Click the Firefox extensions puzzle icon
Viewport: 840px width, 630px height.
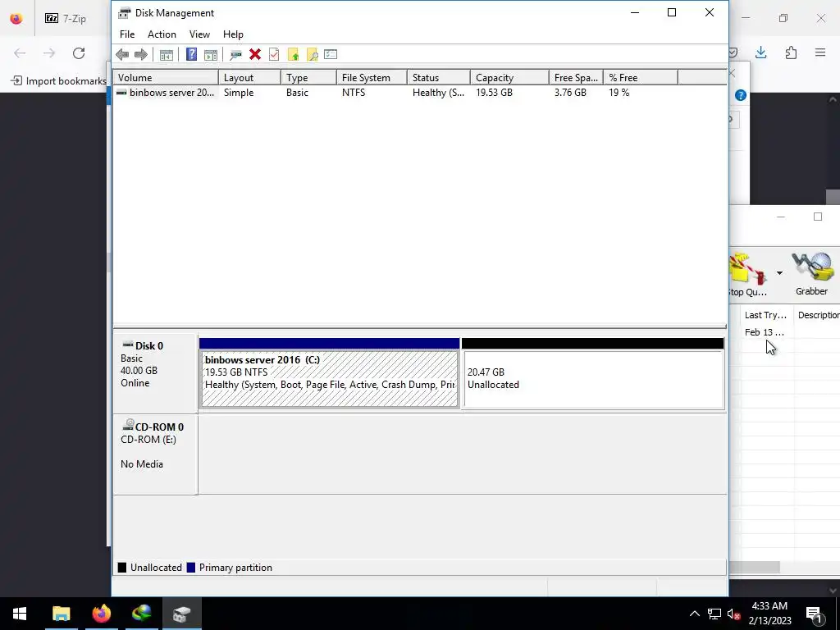(791, 52)
